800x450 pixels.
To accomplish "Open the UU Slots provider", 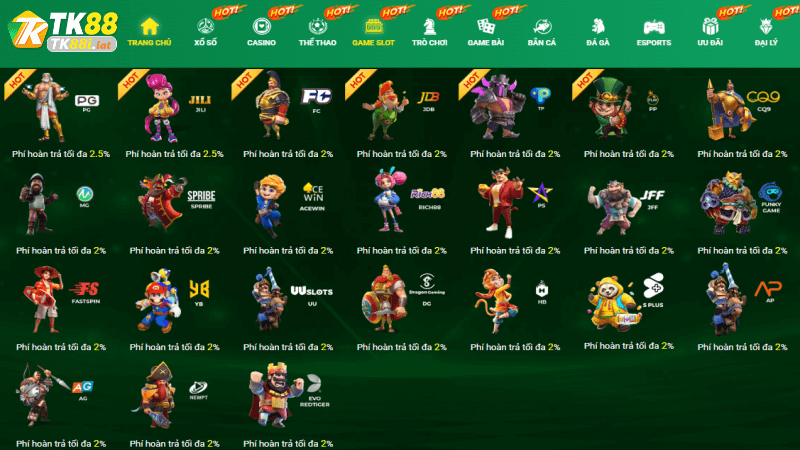I will tap(288, 308).
